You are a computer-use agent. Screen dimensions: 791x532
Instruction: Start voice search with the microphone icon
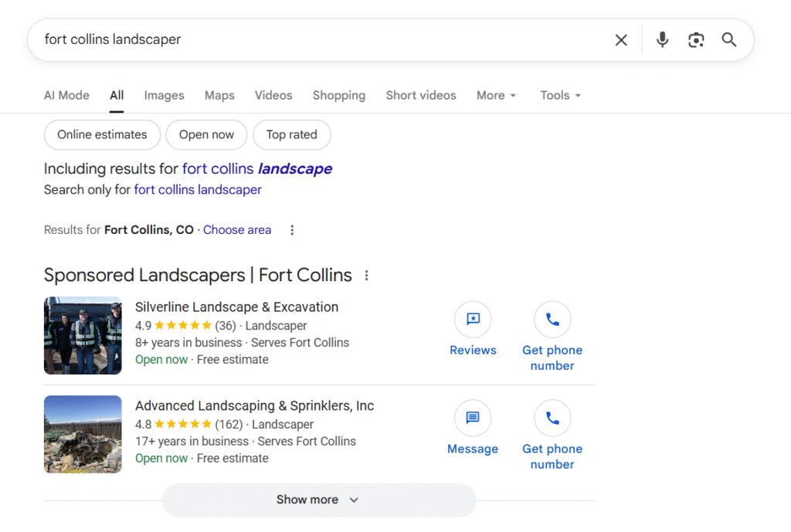662,40
